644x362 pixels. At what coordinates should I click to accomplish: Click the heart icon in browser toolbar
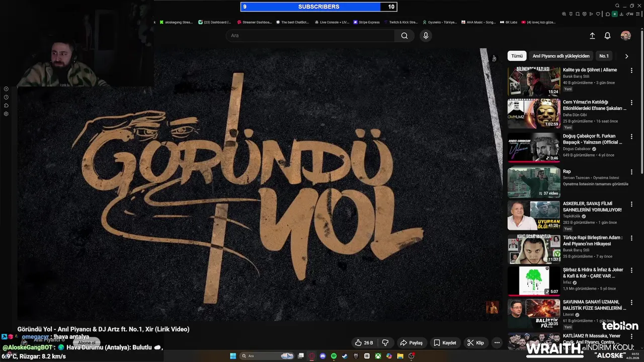(x=598, y=14)
